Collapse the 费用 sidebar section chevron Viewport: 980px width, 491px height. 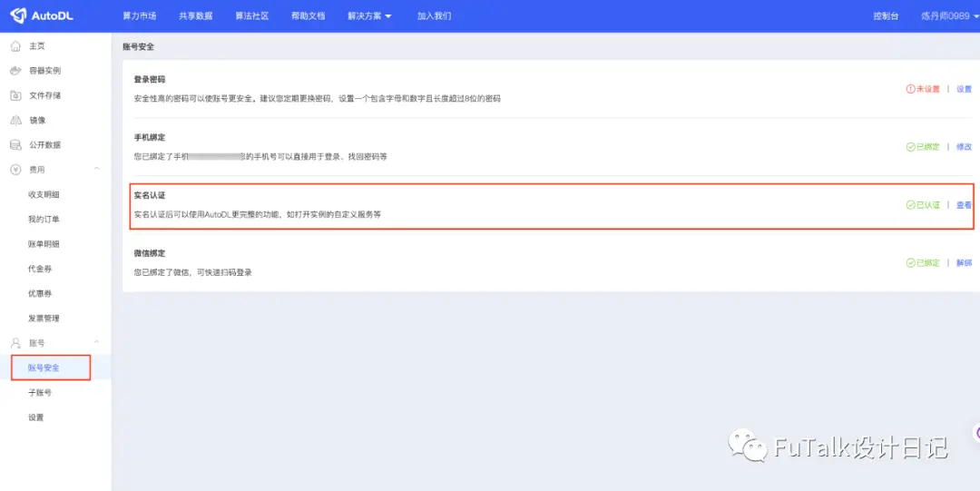point(97,169)
